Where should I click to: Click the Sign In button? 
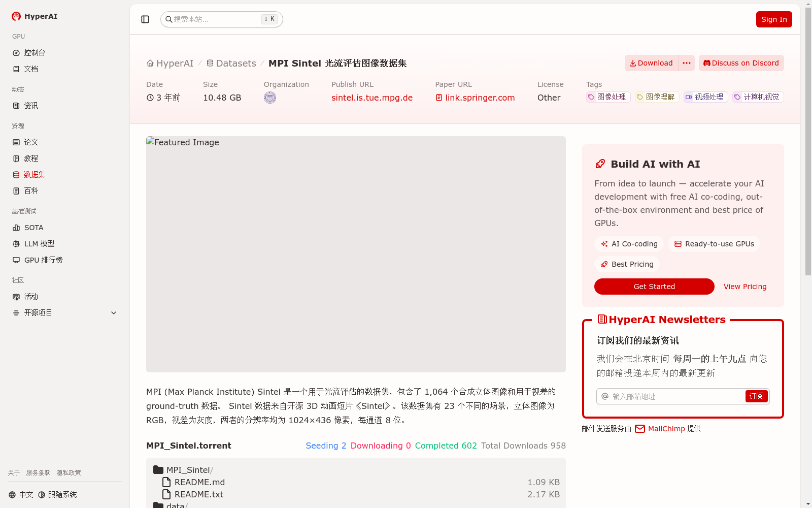(774, 19)
